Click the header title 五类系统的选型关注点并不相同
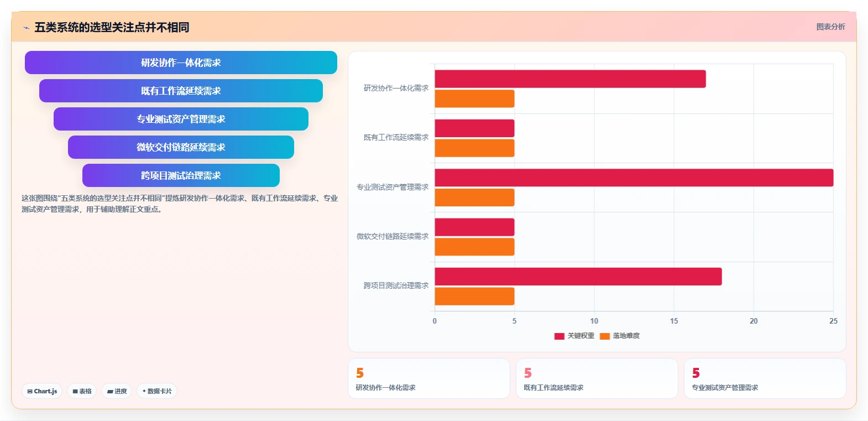This screenshot has width=868, height=421. (112, 27)
